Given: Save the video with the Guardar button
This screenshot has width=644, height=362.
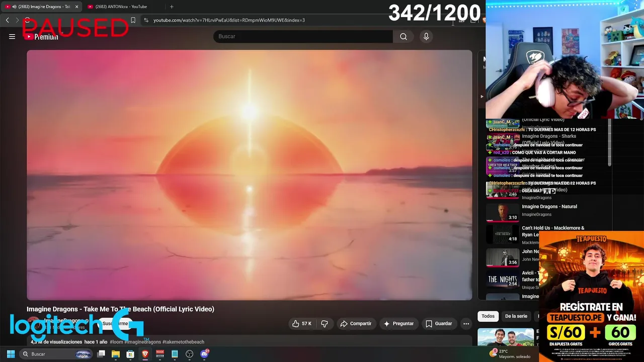Looking at the screenshot, I should tap(439, 324).
